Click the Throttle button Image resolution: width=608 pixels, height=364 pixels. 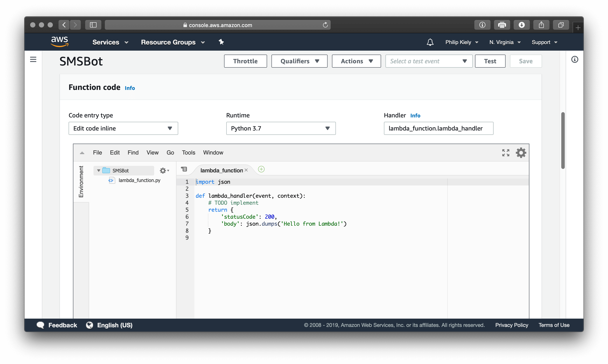click(245, 61)
